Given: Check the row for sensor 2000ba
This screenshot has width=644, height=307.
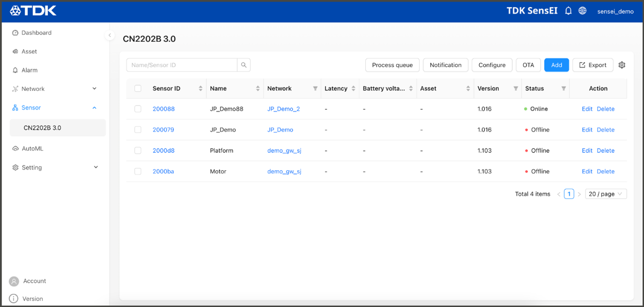Looking at the screenshot, I should (x=138, y=172).
